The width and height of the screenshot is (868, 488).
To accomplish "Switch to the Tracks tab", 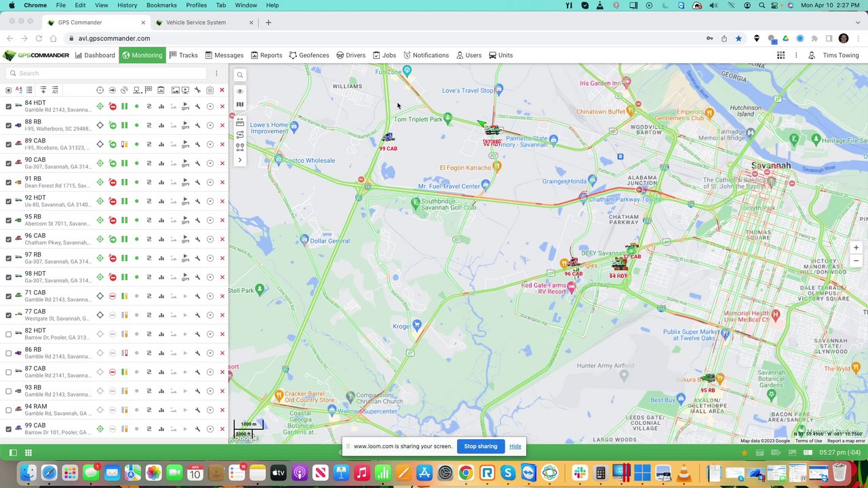I will [184, 56].
